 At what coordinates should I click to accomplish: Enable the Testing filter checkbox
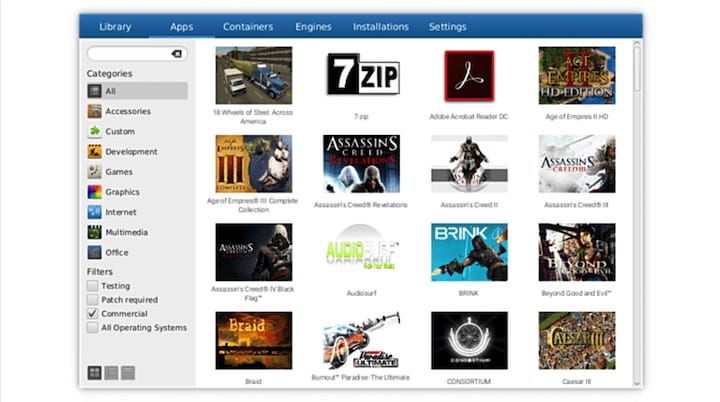[92, 286]
